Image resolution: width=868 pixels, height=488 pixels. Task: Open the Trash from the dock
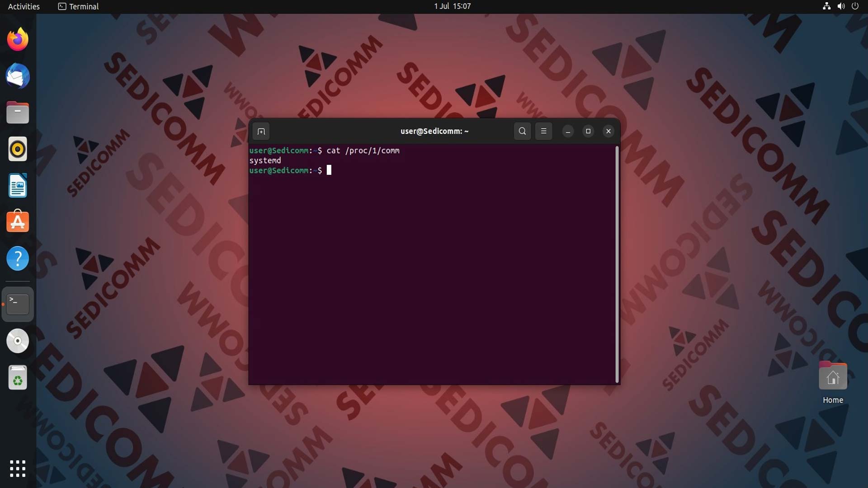pyautogui.click(x=18, y=378)
